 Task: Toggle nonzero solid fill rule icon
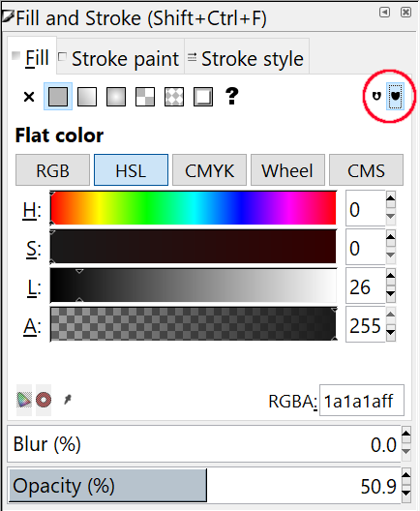(x=395, y=96)
